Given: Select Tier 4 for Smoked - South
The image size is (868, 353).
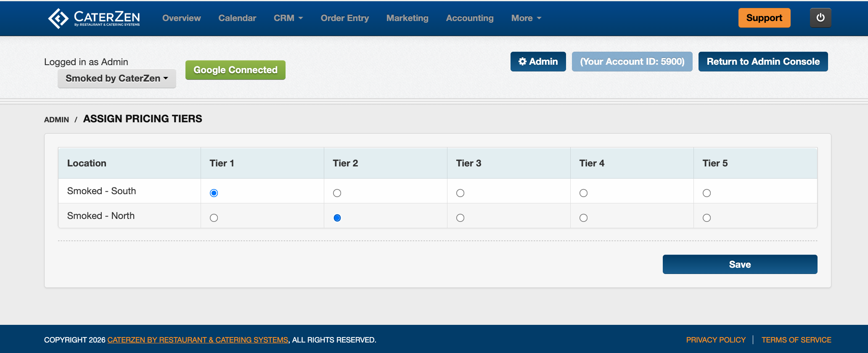Looking at the screenshot, I should (584, 193).
